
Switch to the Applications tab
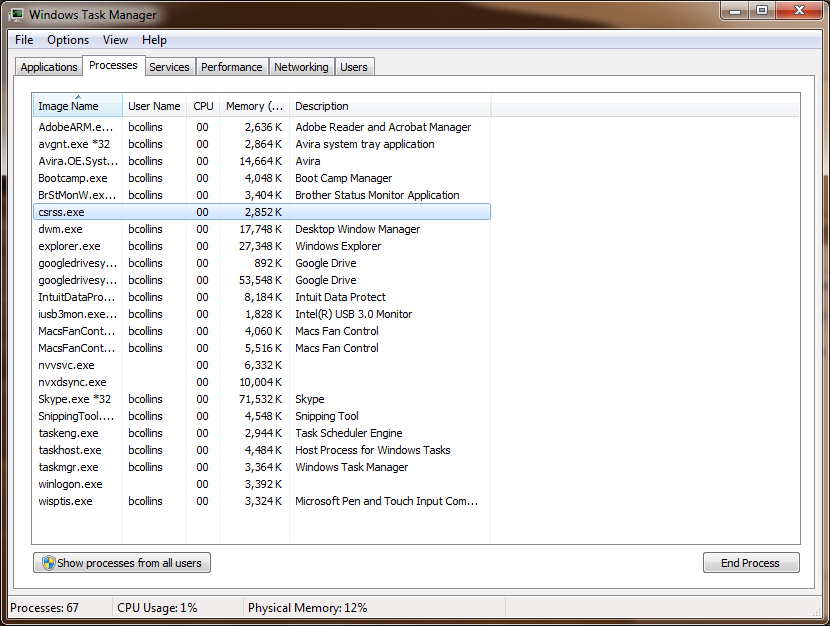pos(49,67)
